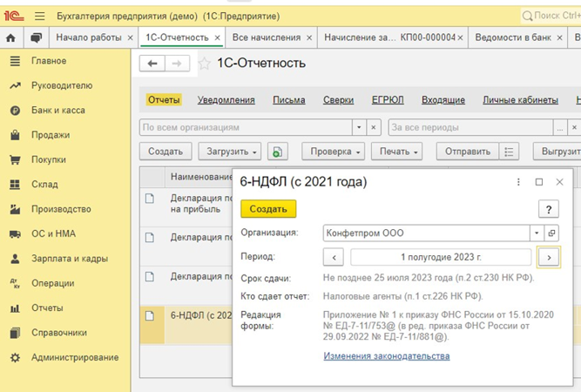This screenshot has width=581, height=392.
Task: Open Покупки section
Action: pos(49,159)
